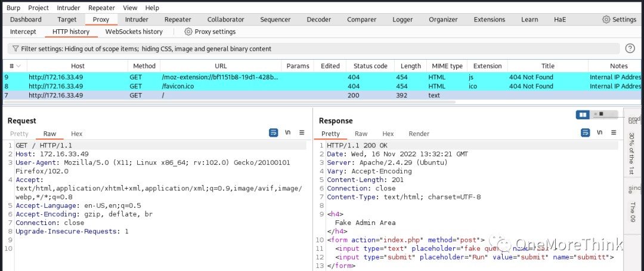The width and height of the screenshot is (644, 271).
Task: Go to the Repeater tool tab
Action: click(178, 19)
